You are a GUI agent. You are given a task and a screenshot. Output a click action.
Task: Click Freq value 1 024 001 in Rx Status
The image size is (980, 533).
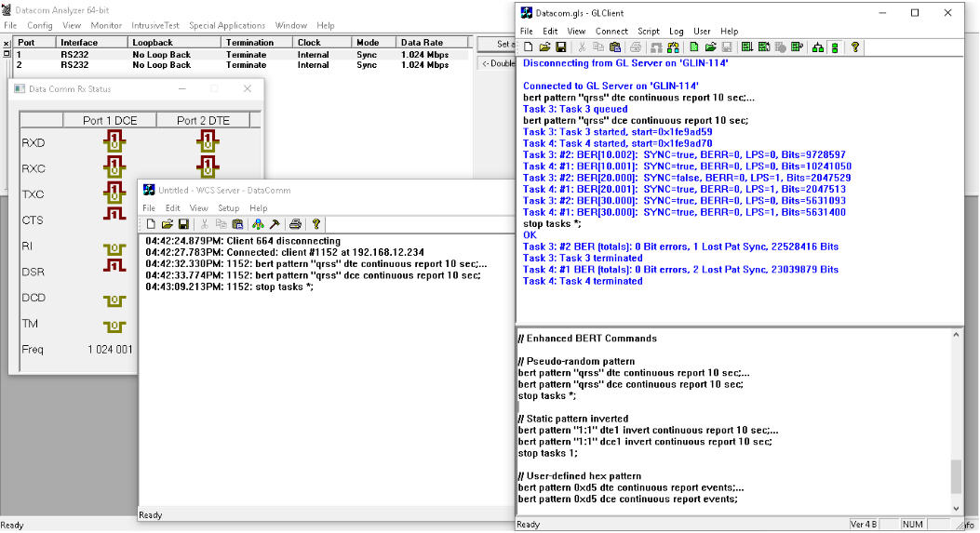(x=110, y=350)
